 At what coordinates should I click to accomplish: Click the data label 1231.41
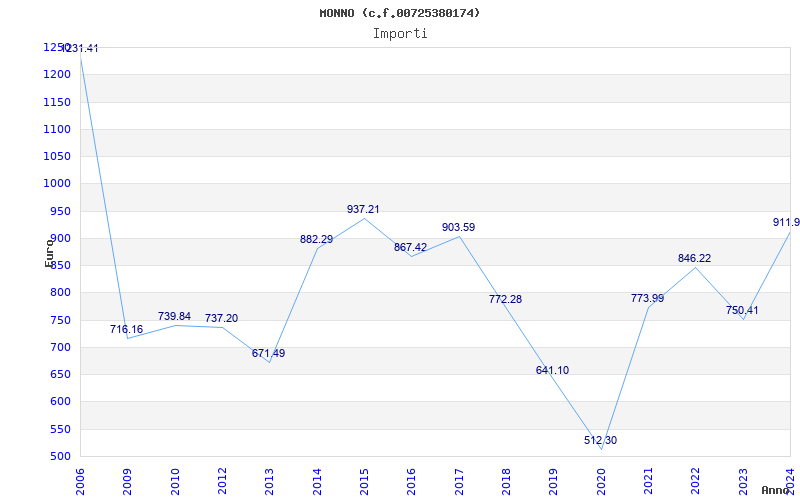click(x=79, y=48)
